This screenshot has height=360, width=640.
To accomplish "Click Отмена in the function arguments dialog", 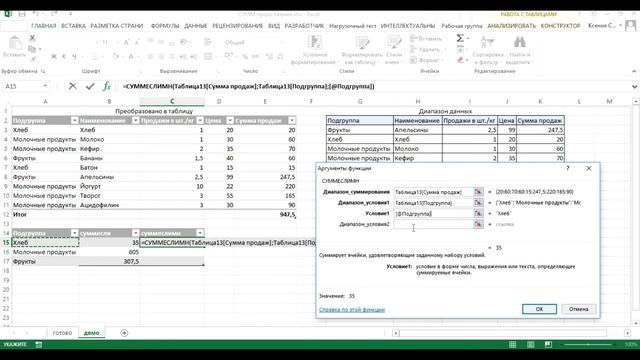I will tap(578, 309).
